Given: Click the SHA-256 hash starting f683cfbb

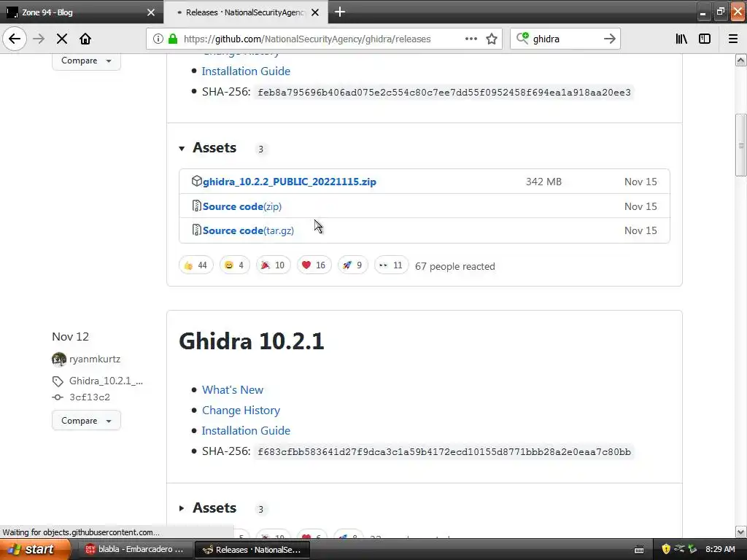Looking at the screenshot, I should (x=444, y=452).
